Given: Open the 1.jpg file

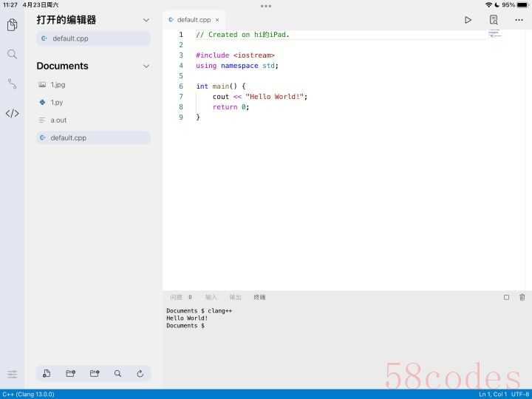Looking at the screenshot, I should coord(93,84).
